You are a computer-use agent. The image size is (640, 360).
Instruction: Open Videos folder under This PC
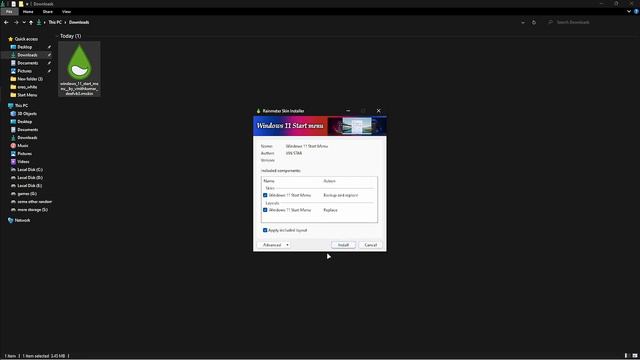point(23,162)
